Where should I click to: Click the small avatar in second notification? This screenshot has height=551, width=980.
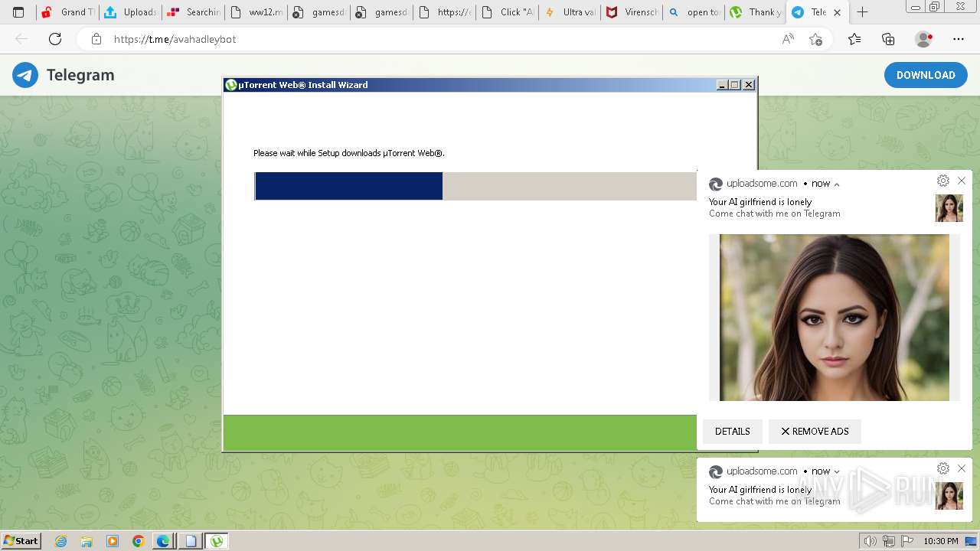[x=949, y=496]
